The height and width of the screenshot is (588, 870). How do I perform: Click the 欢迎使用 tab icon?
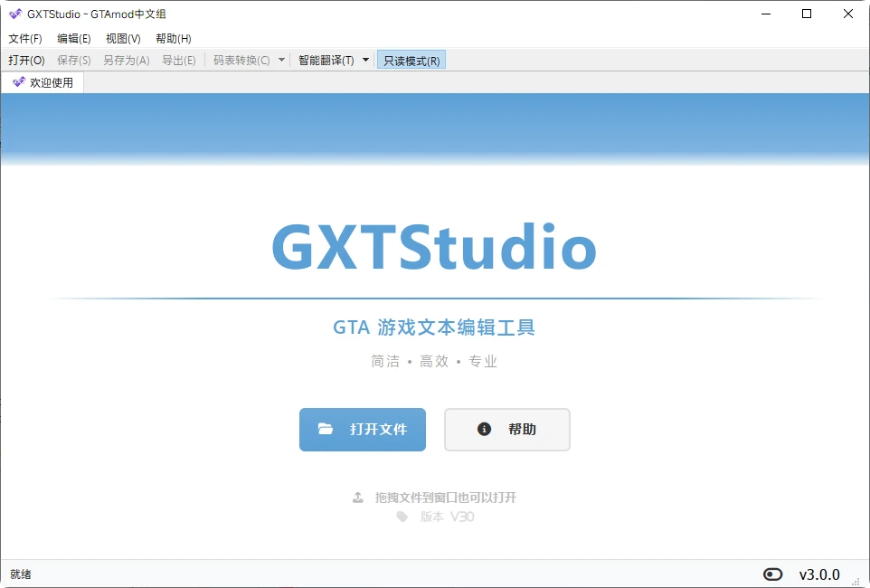tap(19, 82)
